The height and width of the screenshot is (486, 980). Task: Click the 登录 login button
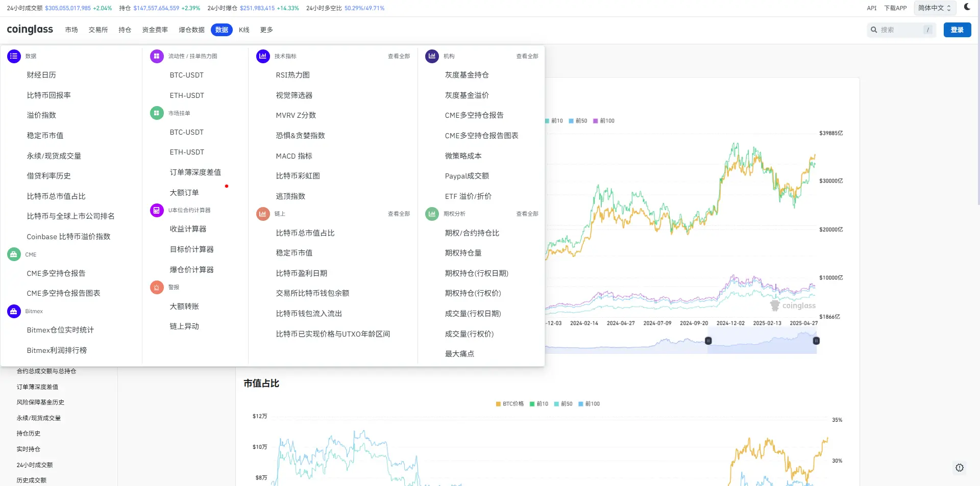coord(957,30)
